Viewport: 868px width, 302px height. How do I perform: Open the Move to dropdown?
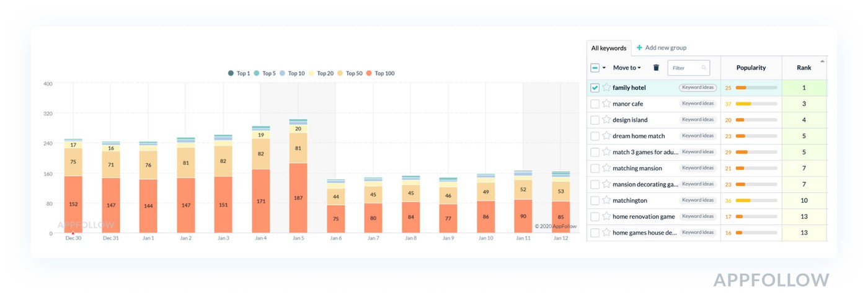[x=627, y=68]
